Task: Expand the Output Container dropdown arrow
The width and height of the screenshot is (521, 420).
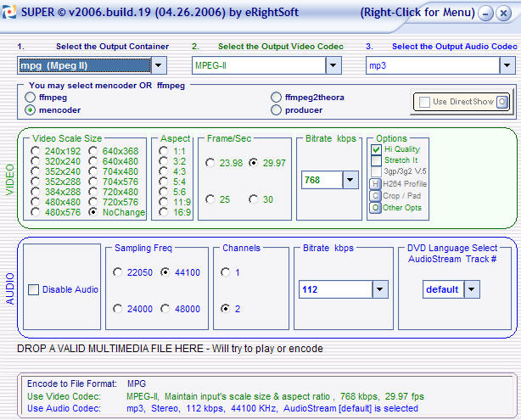Action: tap(159, 65)
